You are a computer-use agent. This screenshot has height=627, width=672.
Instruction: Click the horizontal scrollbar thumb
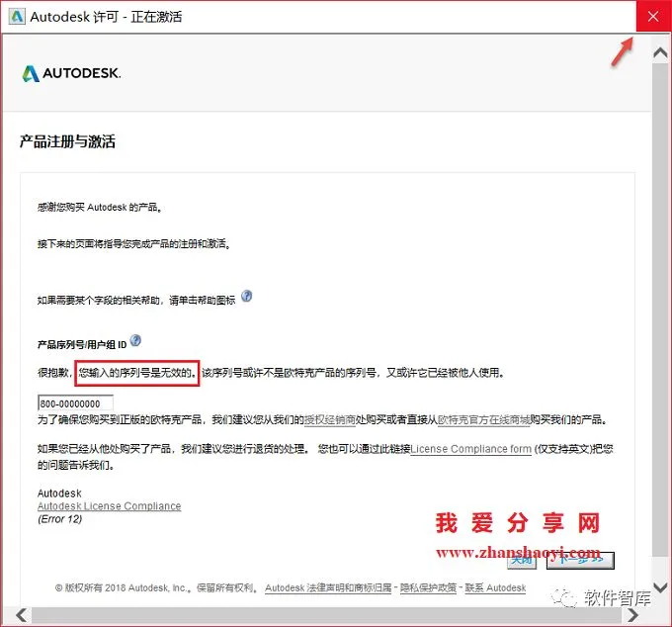tap(326, 615)
